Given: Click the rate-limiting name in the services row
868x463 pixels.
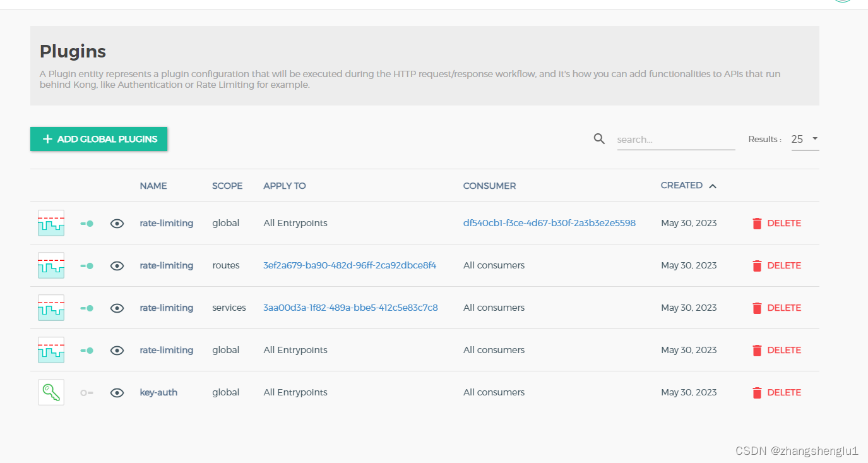Looking at the screenshot, I should (167, 308).
